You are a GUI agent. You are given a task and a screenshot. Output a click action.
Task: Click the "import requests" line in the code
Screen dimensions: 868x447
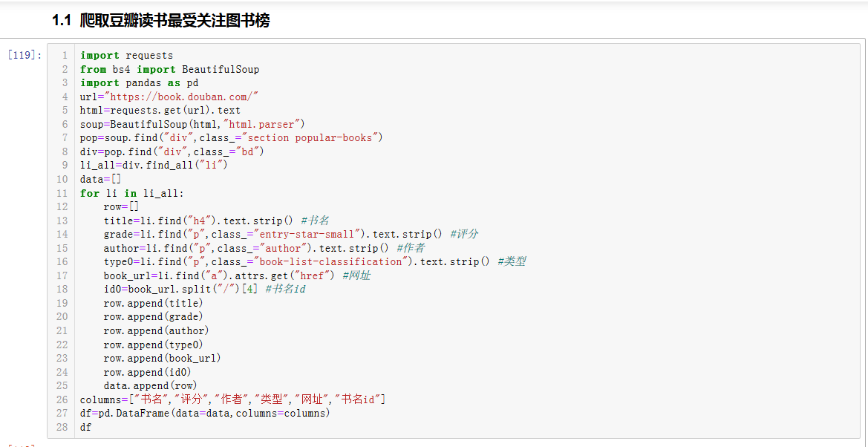point(126,56)
